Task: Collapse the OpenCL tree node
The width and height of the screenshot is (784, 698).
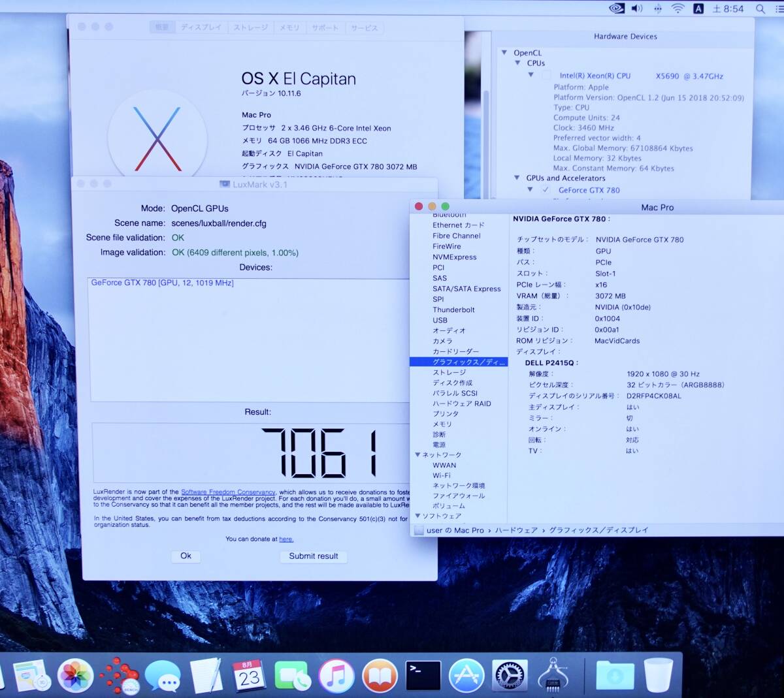Action: (x=504, y=53)
